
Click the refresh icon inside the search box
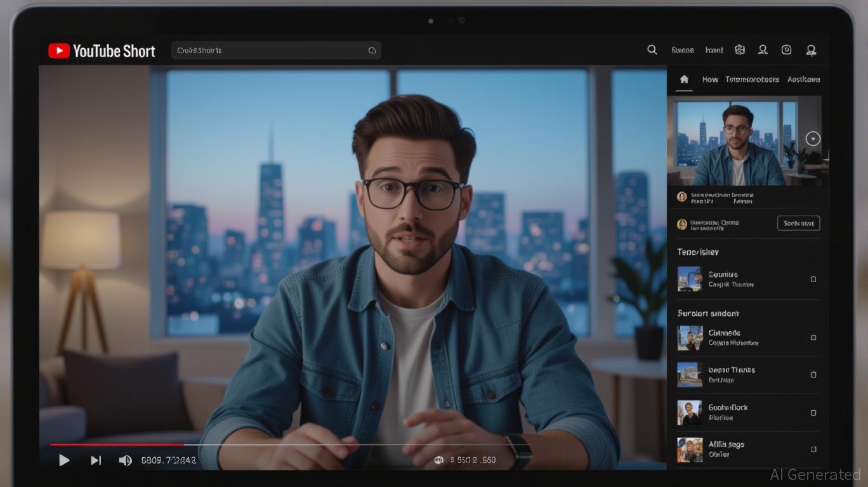click(372, 51)
